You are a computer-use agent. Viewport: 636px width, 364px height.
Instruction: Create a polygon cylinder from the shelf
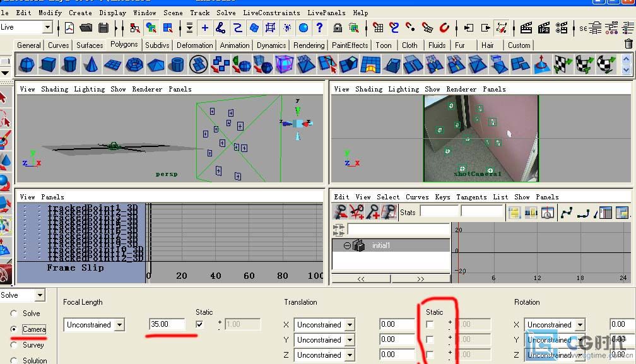click(70, 64)
